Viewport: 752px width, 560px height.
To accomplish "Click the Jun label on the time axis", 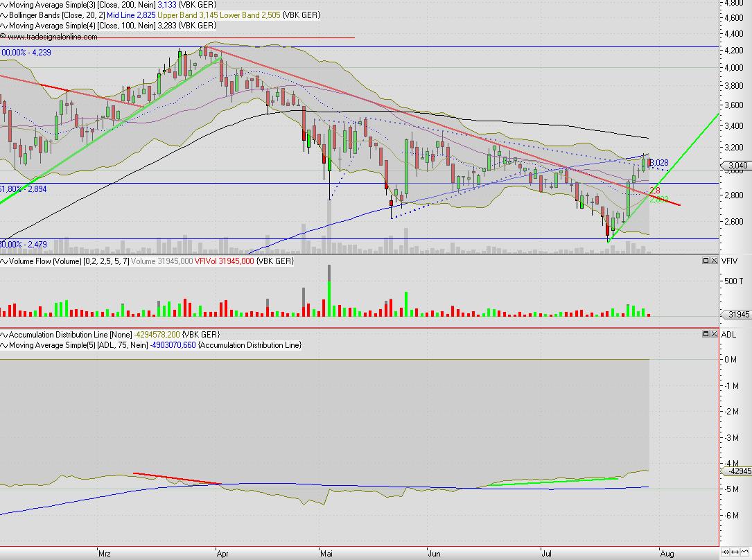I will point(434,554).
